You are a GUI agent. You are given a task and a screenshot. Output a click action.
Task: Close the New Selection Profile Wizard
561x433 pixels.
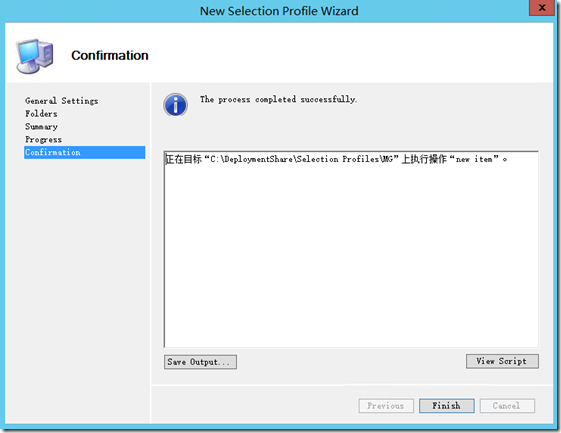[x=542, y=8]
